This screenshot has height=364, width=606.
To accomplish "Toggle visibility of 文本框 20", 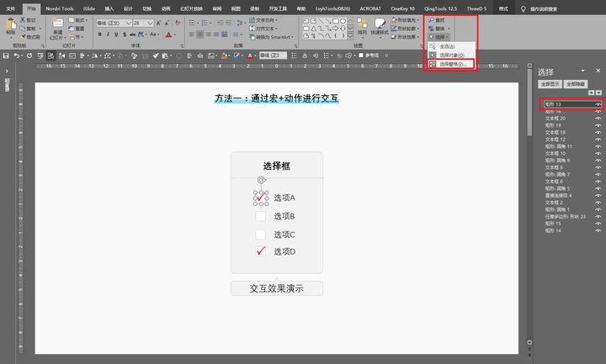I will point(598,119).
